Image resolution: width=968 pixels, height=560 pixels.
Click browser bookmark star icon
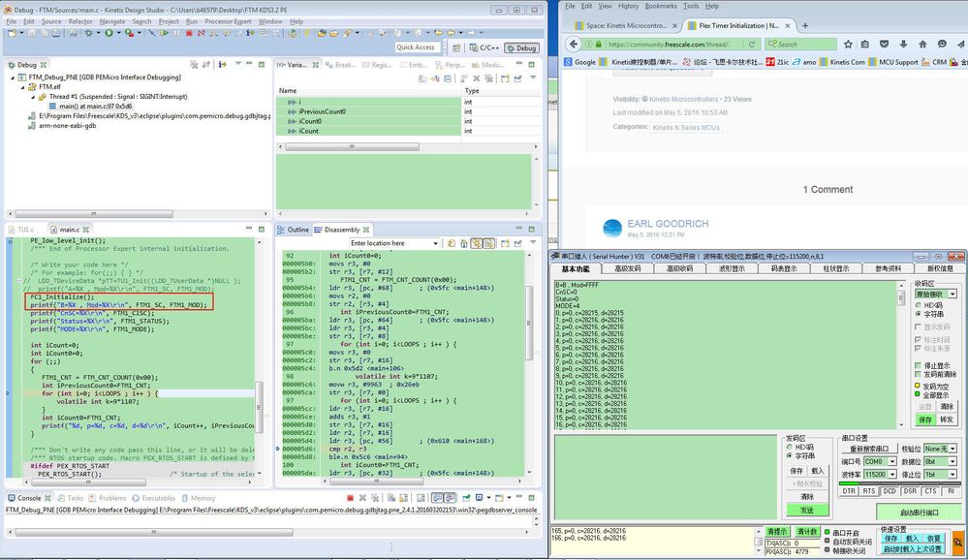[848, 44]
